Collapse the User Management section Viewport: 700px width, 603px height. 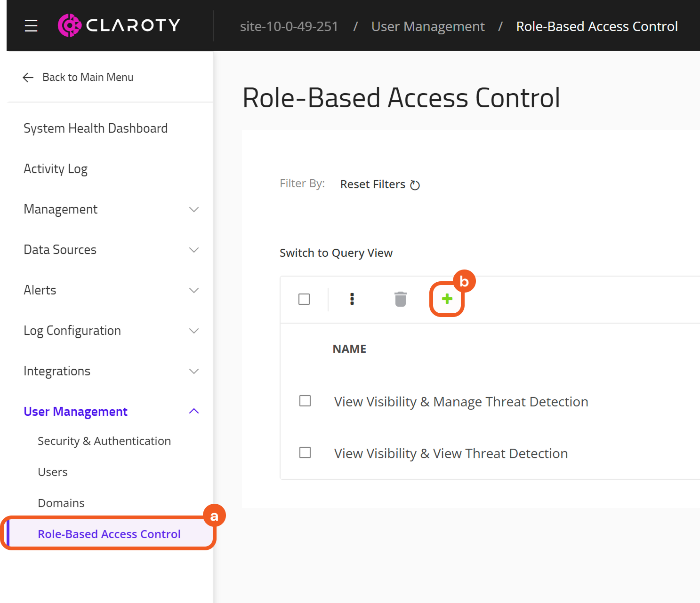click(x=193, y=412)
